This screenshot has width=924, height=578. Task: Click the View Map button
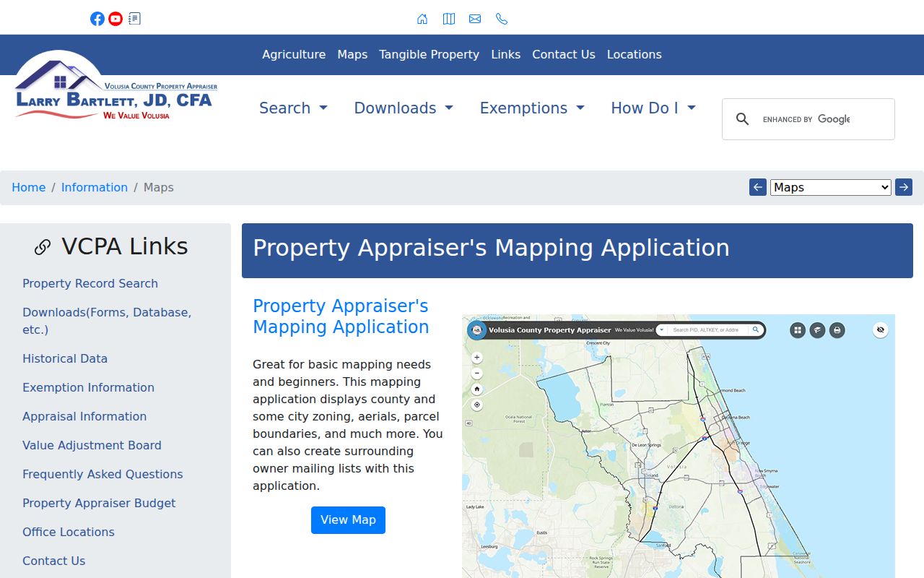tap(348, 520)
